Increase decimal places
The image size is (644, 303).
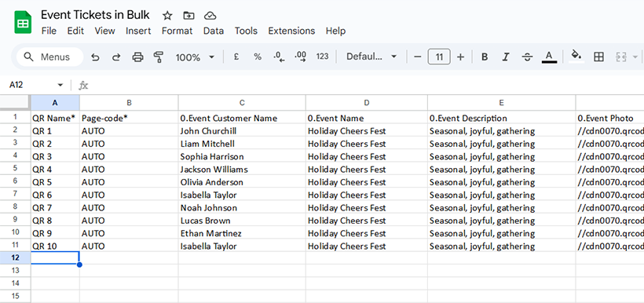tap(301, 57)
